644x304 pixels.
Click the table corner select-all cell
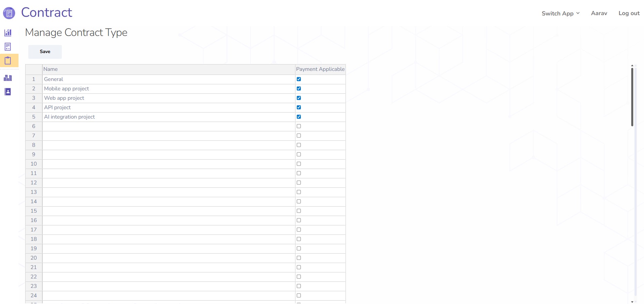point(34,69)
